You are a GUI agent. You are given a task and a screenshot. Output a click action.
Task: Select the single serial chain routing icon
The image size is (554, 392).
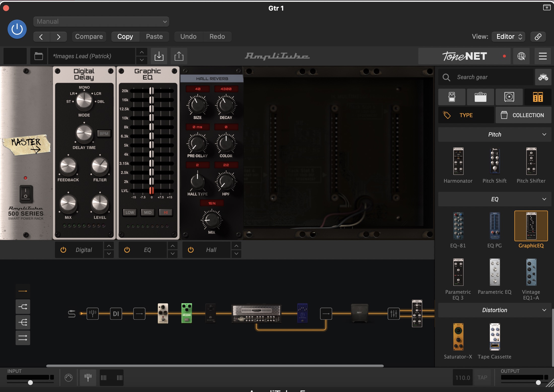(23, 291)
